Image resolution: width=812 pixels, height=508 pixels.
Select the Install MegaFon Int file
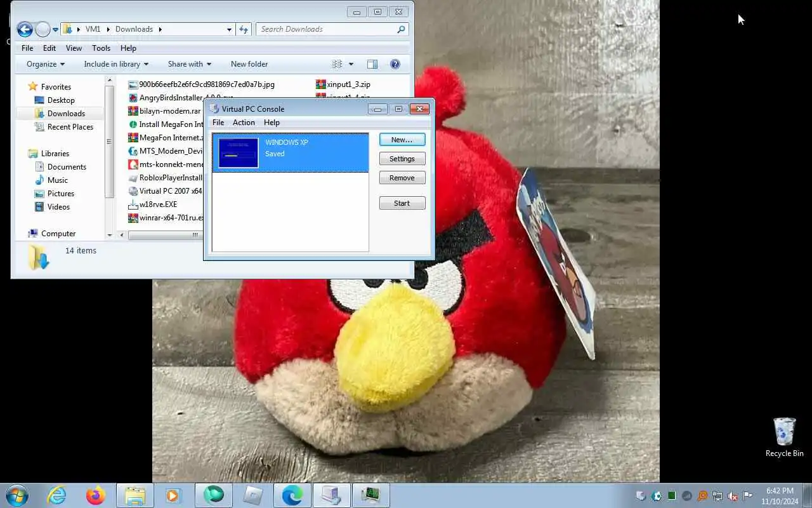pyautogui.click(x=165, y=124)
